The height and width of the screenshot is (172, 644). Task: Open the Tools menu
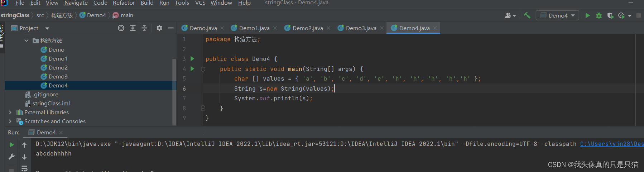(x=182, y=3)
